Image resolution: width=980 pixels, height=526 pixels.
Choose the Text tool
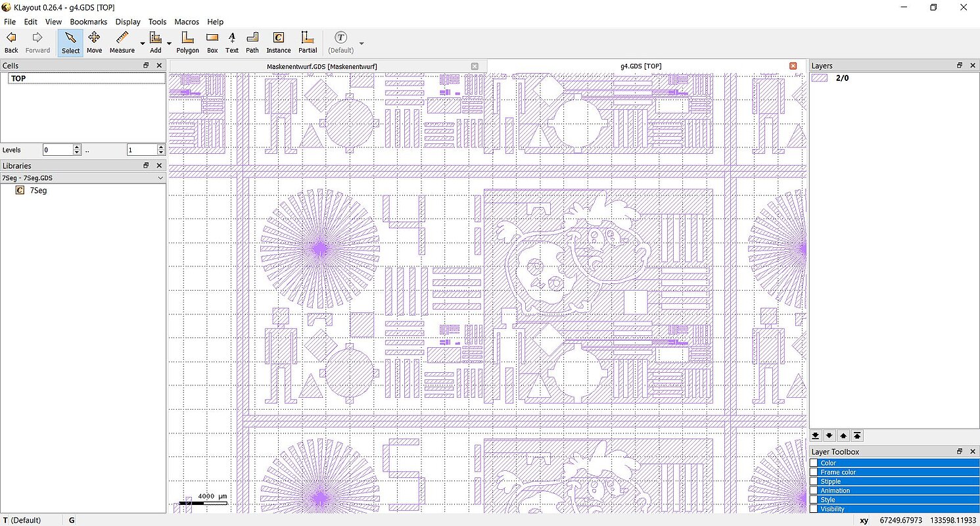[x=232, y=43]
